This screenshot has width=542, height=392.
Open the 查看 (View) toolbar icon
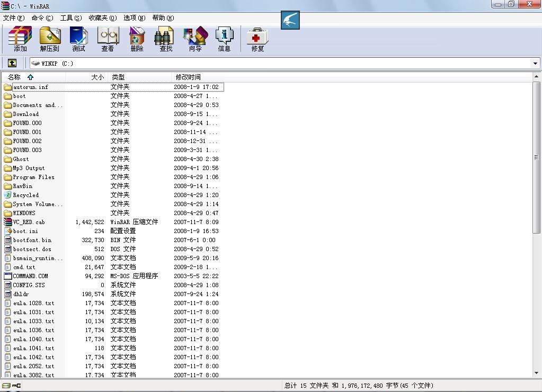pos(108,39)
